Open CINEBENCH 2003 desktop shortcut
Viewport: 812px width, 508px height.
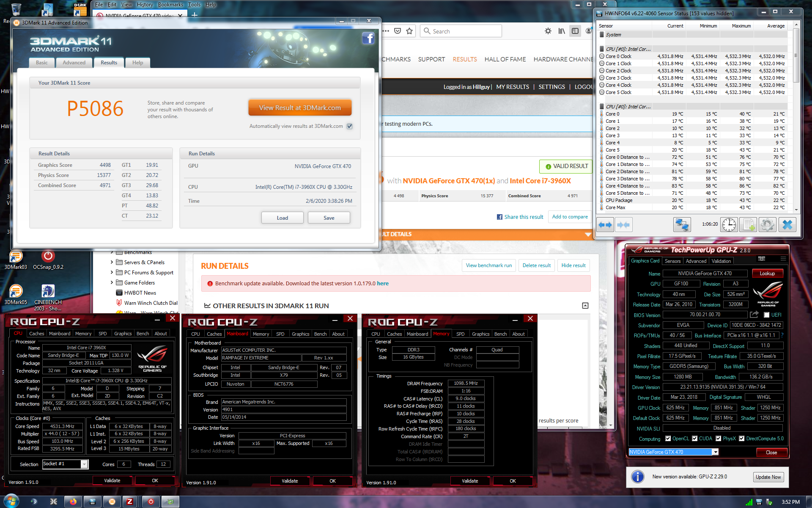48,298
